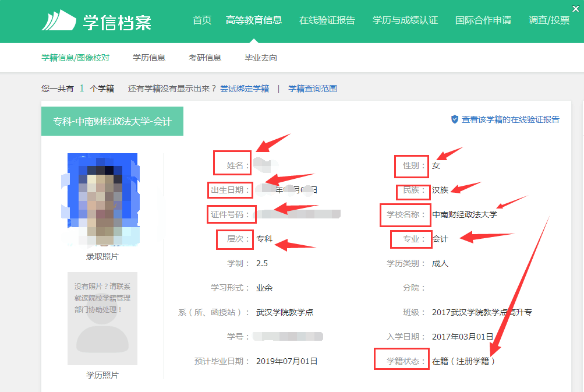Click the blurred 学号 value

[x=288, y=337]
